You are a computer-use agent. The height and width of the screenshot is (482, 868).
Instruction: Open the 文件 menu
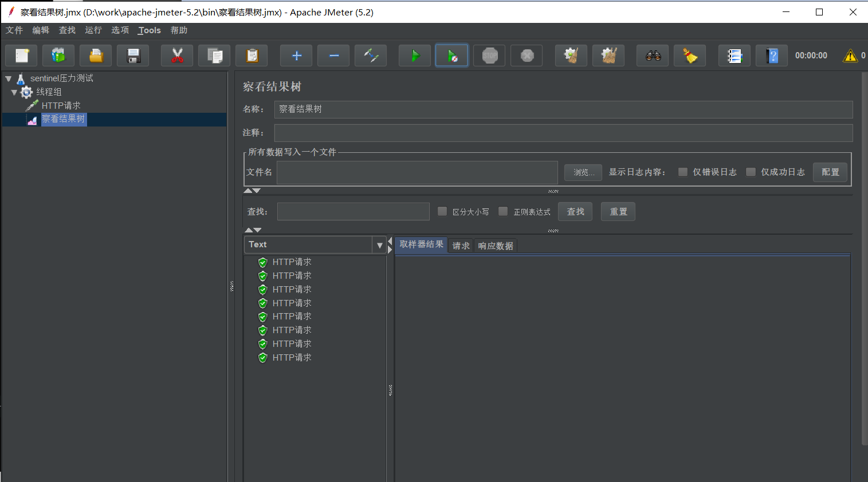coord(14,30)
